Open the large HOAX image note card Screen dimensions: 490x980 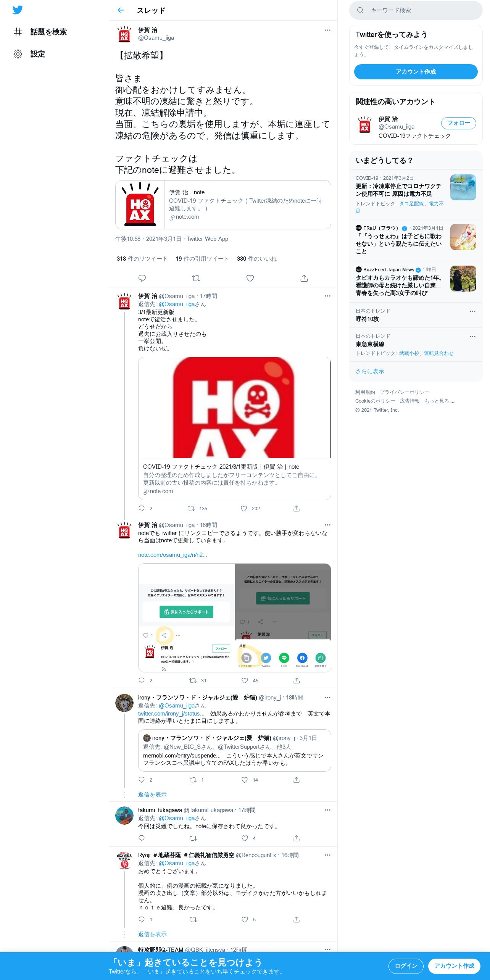tap(234, 428)
